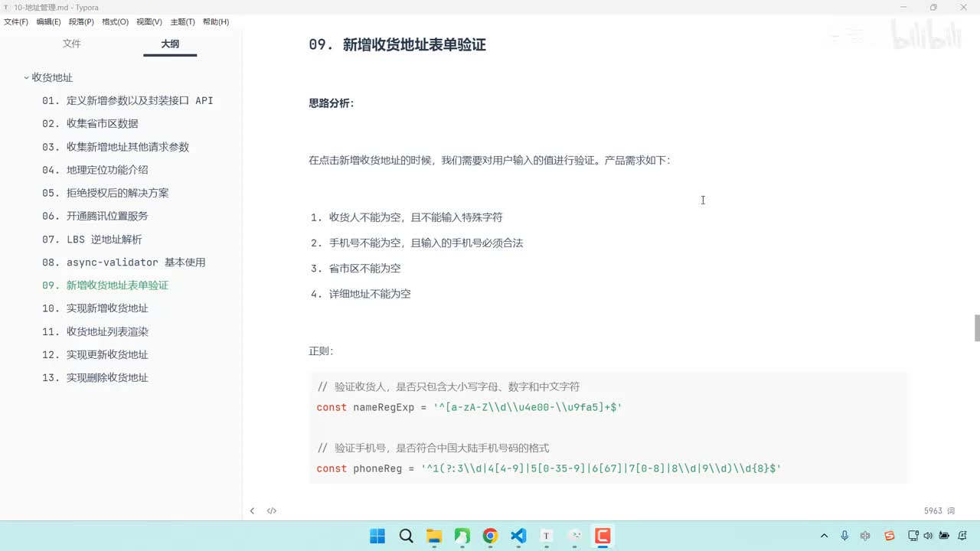
Task: Click the Typora title bar app icon
Action: click(6, 8)
